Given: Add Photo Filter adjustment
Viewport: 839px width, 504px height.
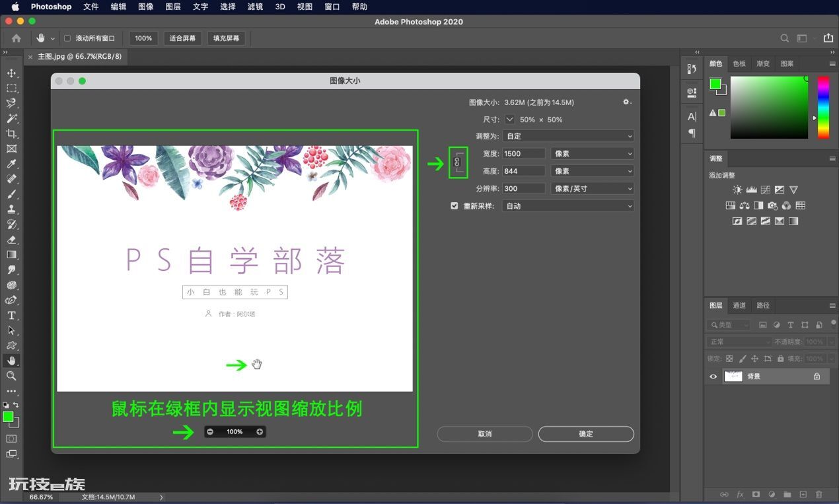Looking at the screenshot, I should click(772, 205).
